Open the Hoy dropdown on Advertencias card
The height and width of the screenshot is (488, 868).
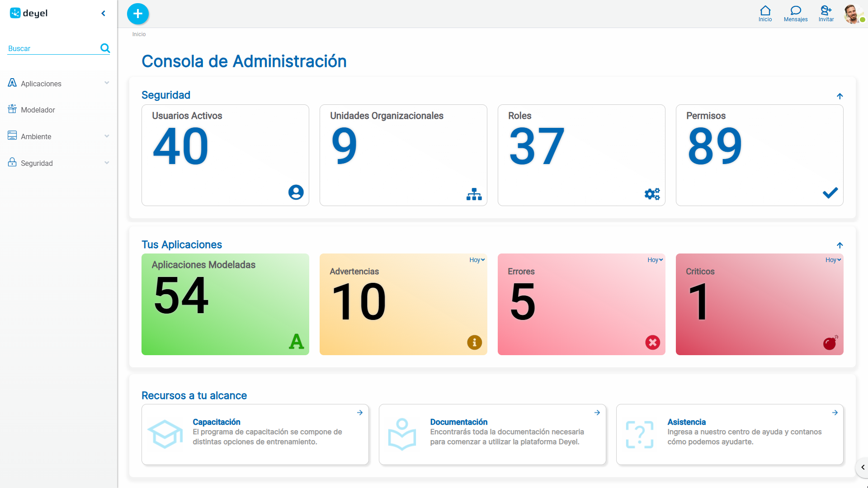pos(477,260)
